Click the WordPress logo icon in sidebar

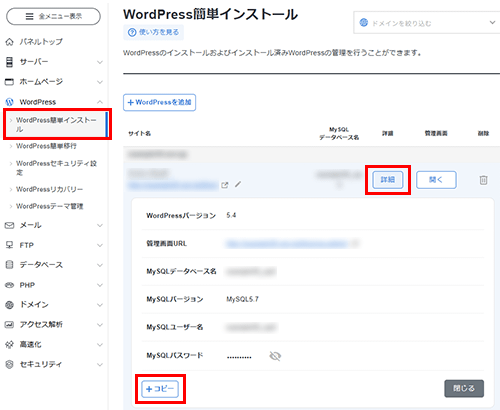[10, 102]
